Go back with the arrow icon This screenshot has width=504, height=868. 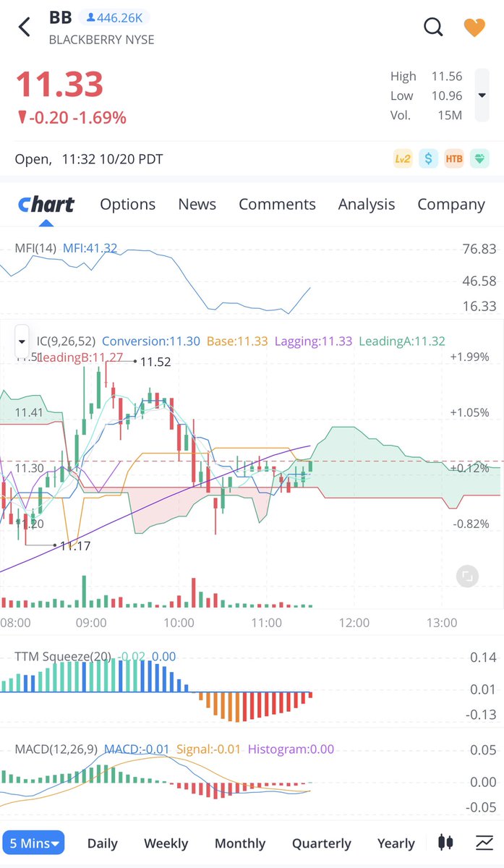click(24, 27)
